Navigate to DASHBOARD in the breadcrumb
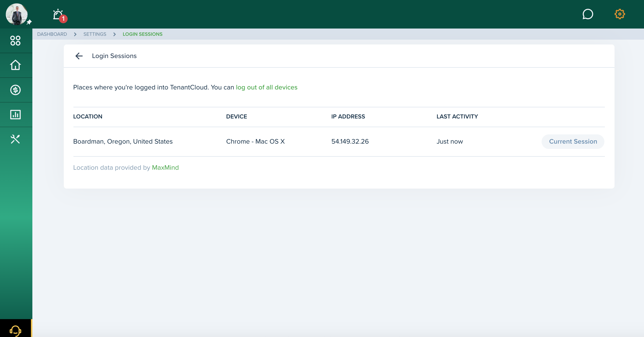This screenshot has height=337, width=644. [52, 34]
